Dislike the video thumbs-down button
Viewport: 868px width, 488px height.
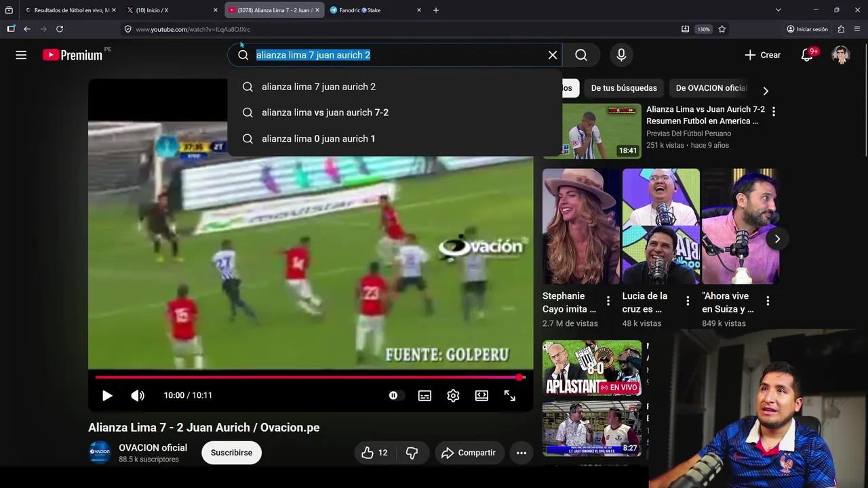[412, 453]
